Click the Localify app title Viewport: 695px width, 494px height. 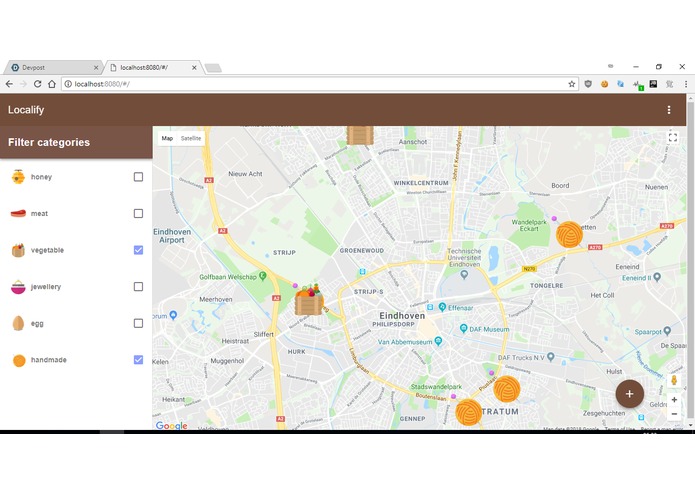coord(26,110)
